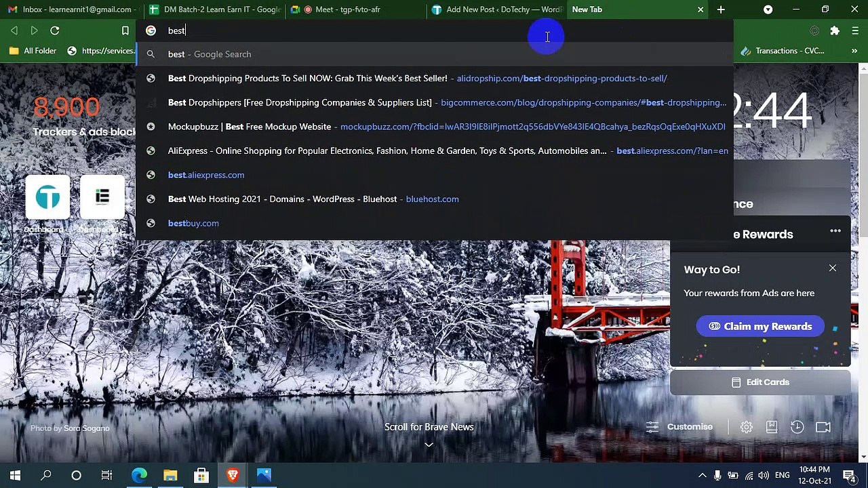Open Settings via the gear icon

(746, 427)
